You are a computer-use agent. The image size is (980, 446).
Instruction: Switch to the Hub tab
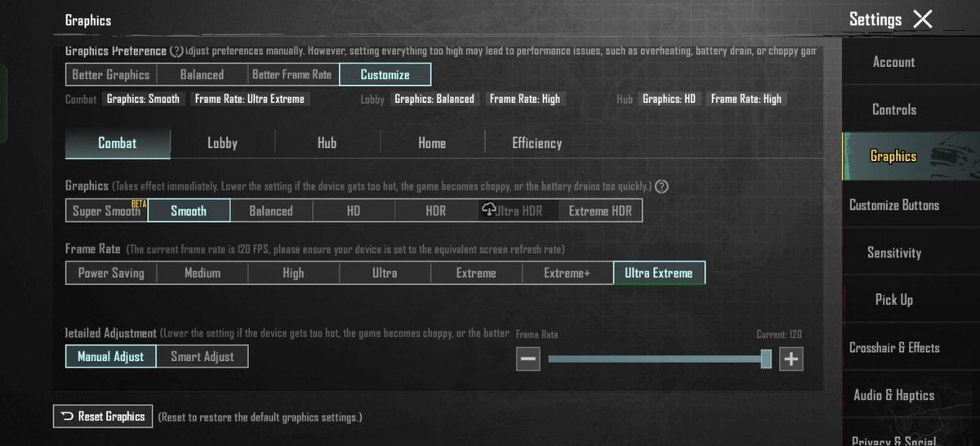[327, 143]
